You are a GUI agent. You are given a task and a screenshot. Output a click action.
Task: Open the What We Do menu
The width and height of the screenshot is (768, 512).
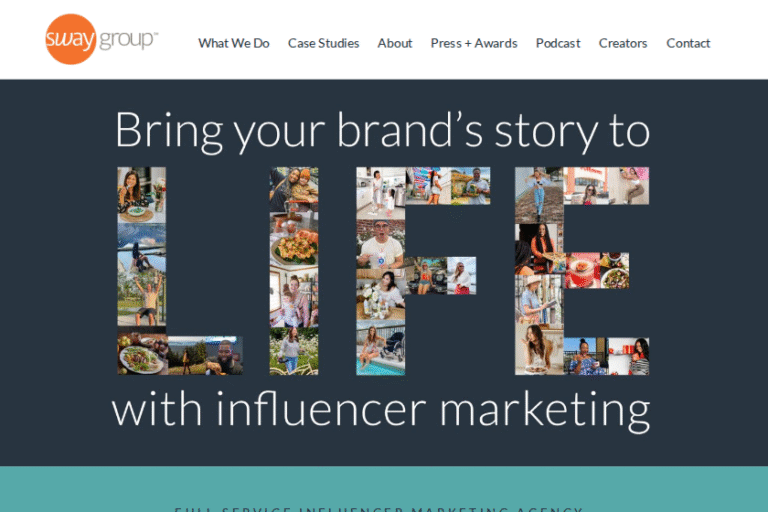click(x=233, y=43)
